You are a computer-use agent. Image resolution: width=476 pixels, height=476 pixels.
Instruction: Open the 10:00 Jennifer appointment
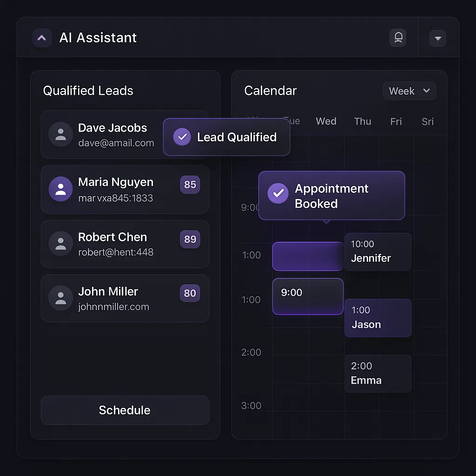tap(377, 251)
